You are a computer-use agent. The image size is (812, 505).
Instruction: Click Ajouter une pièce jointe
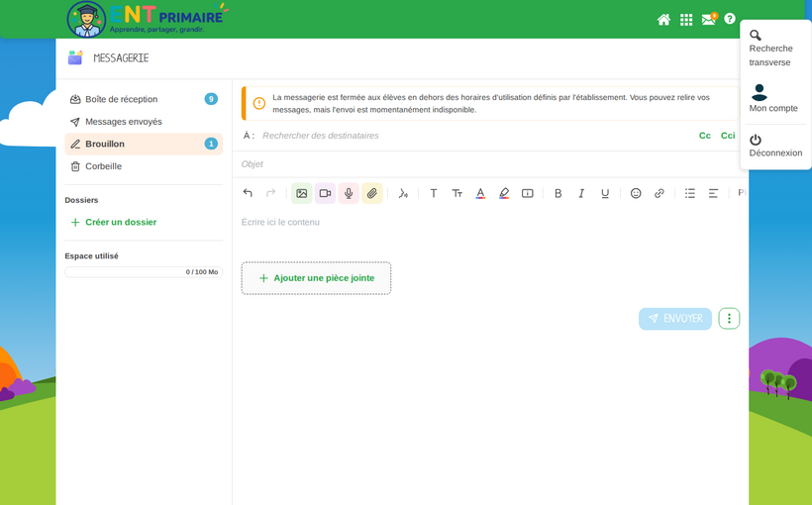[x=316, y=278]
